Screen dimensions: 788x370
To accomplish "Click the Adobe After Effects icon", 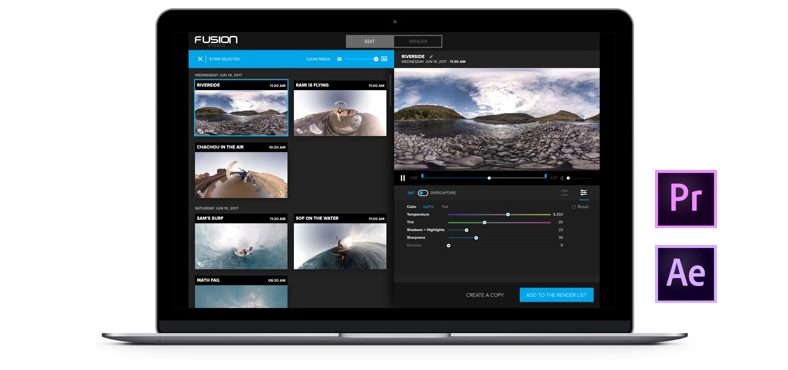I will tap(686, 273).
